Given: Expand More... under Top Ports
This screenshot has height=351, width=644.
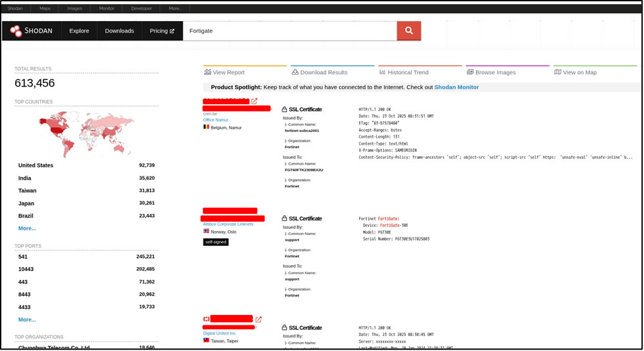Looking at the screenshot, I should point(27,320).
